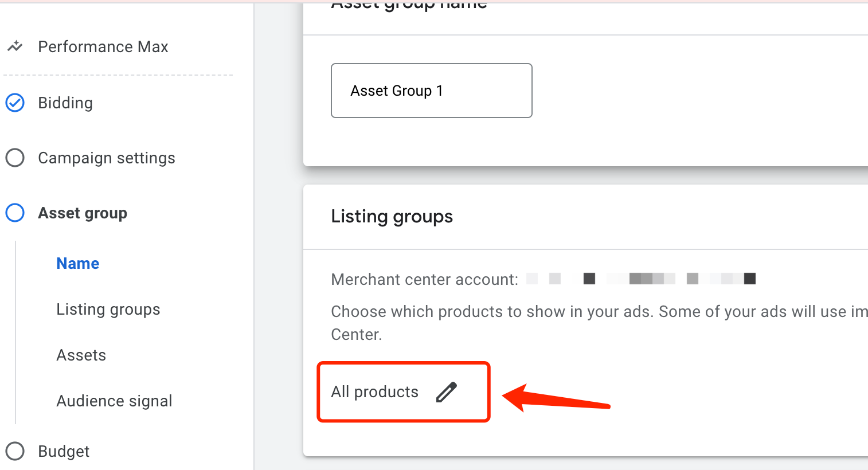Click inside the Asset Group 1 name field

(x=431, y=91)
